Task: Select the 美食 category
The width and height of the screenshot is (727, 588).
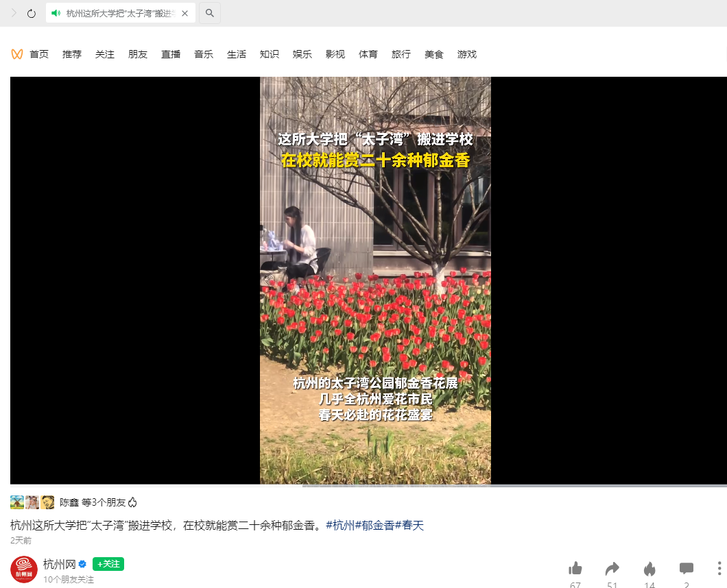Action: (434, 54)
